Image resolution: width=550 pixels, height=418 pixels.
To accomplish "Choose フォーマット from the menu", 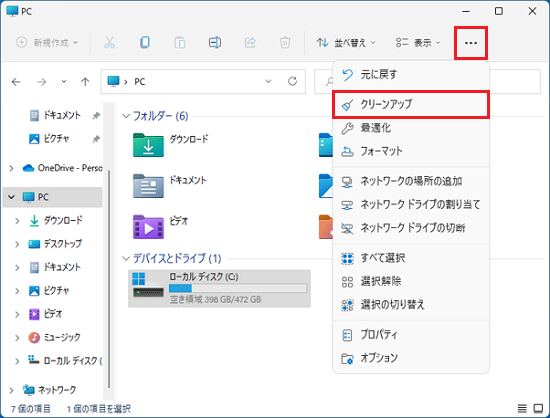I will click(x=411, y=151).
